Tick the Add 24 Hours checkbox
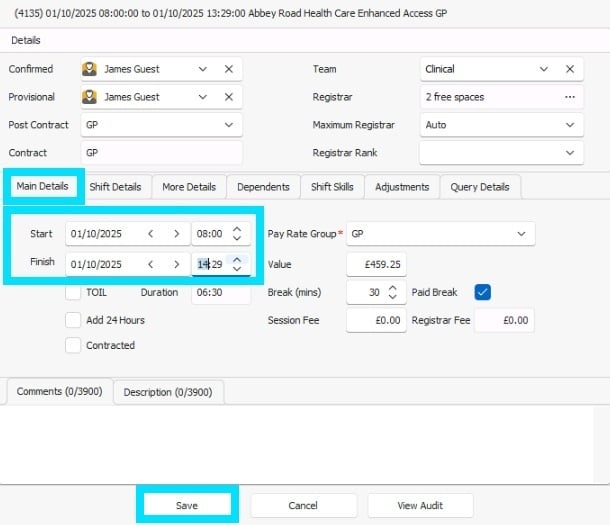Viewport: 610px width, 525px height. (73, 320)
